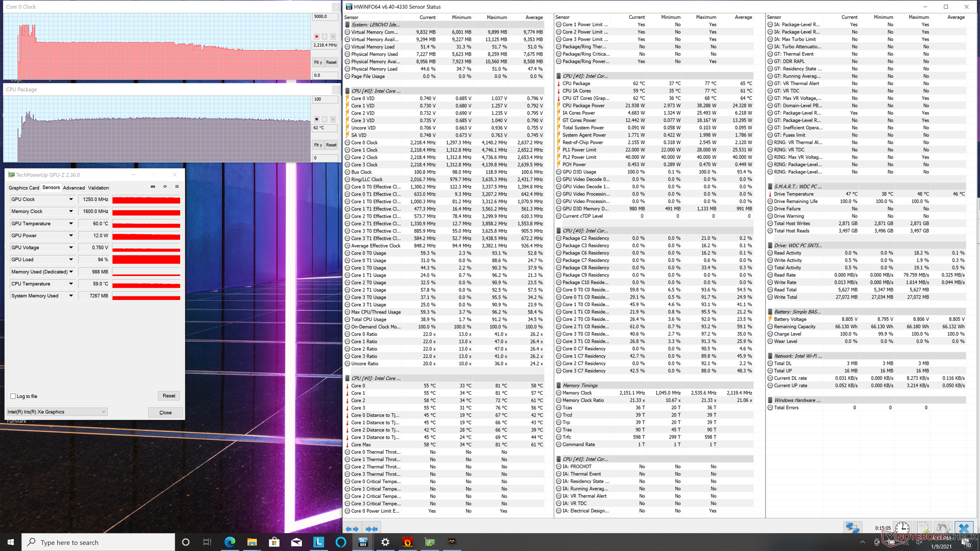Switch to the Graphics Card tab
980x551 pixels.
23,188
